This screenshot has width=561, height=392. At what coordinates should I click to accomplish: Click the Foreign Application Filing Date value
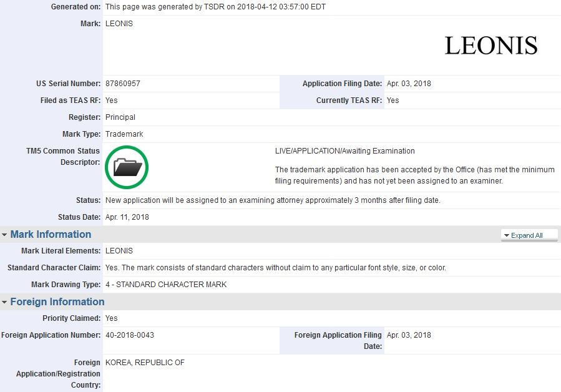tap(409, 335)
